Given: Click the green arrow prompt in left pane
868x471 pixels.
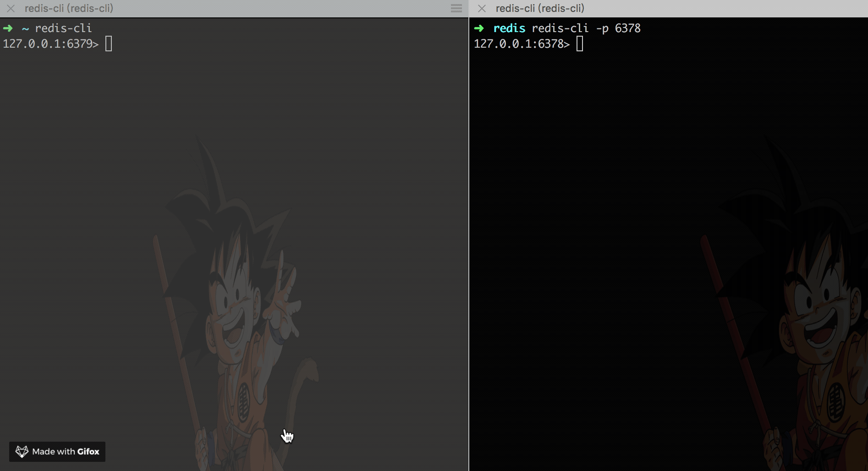Looking at the screenshot, I should [8, 28].
